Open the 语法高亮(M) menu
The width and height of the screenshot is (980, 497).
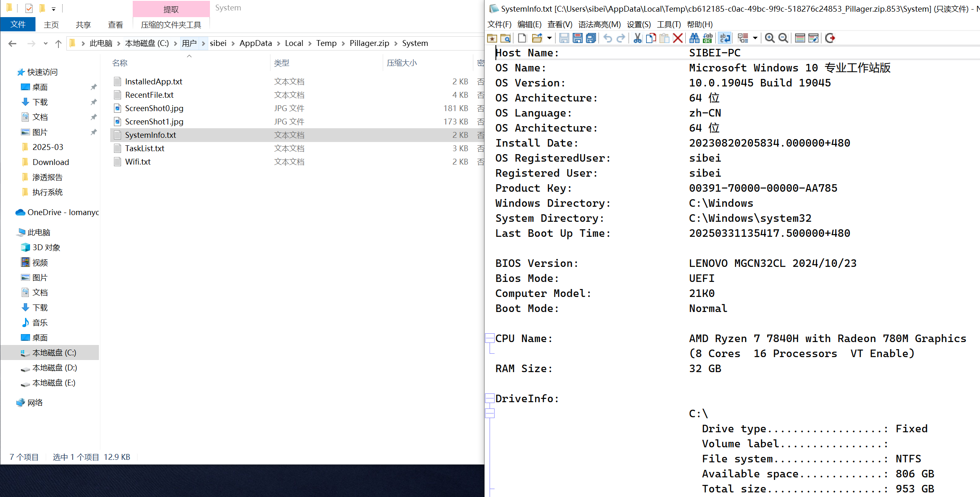(x=599, y=24)
